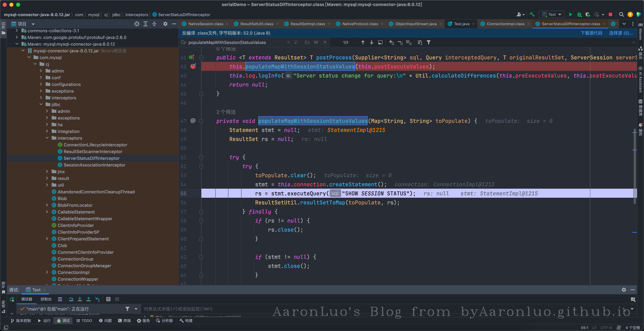The image size is (644, 331).
Task: Collapse the jdbc folder in project tree
Action: (x=41, y=104)
